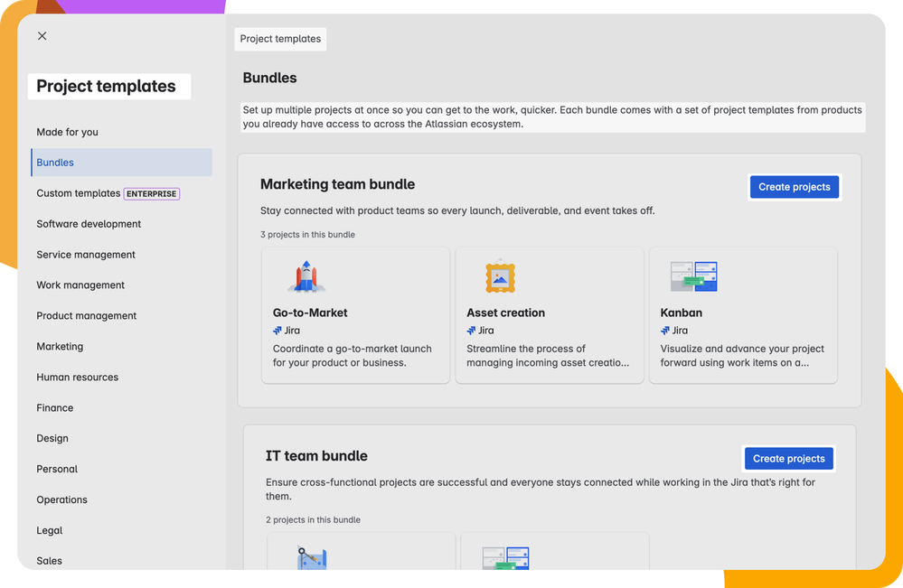Viewport: 903px width, 588px height.
Task: Close the Project templates dialog
Action: pyautogui.click(x=42, y=35)
